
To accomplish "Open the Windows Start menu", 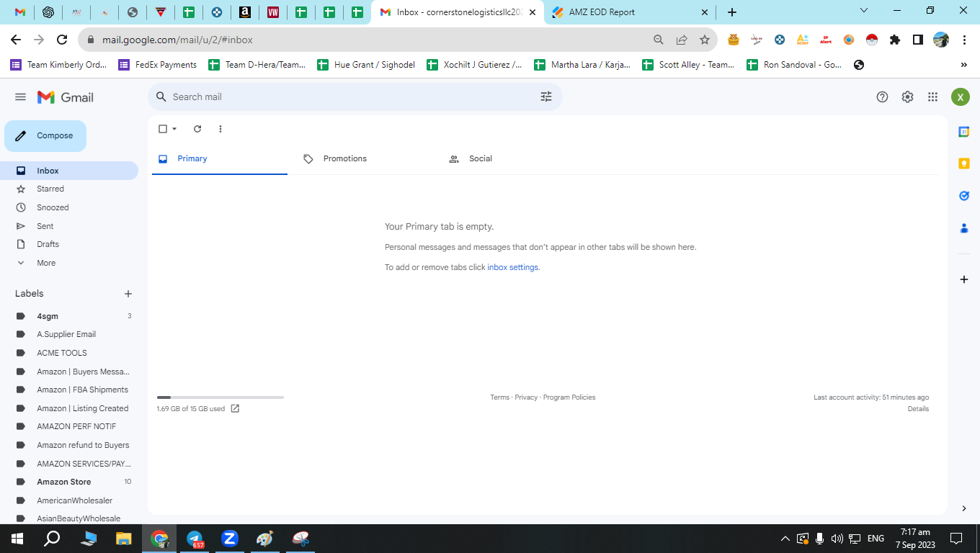I will pos(17,539).
